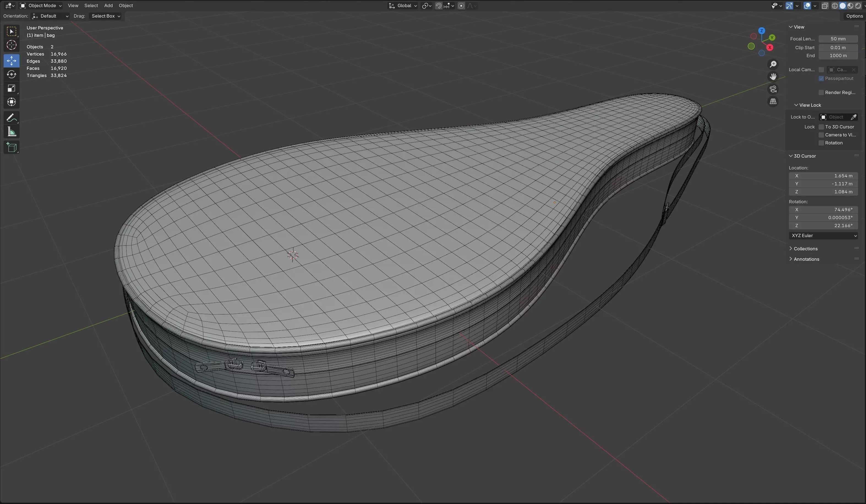Image resolution: width=866 pixels, height=504 pixels.
Task: Edit 3D Cursor Location X 1.654 m field
Action: point(823,176)
